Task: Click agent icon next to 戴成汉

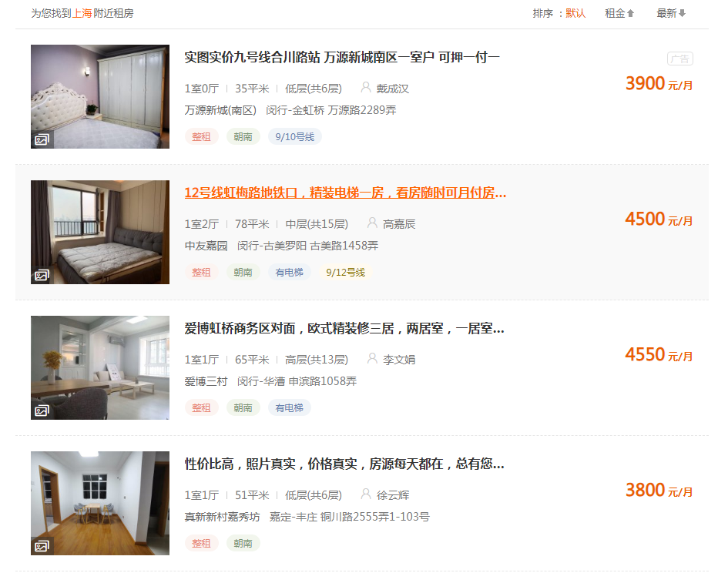Action: tap(366, 87)
